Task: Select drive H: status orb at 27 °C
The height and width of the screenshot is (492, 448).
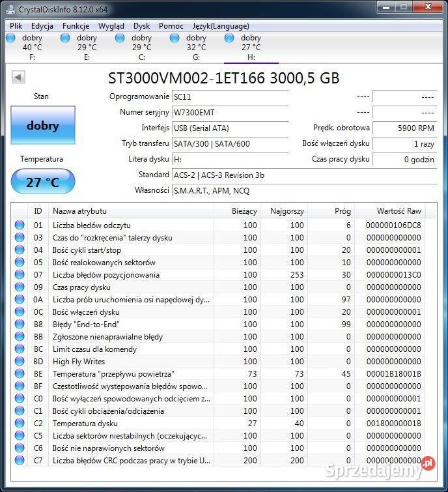Action: pos(229,38)
